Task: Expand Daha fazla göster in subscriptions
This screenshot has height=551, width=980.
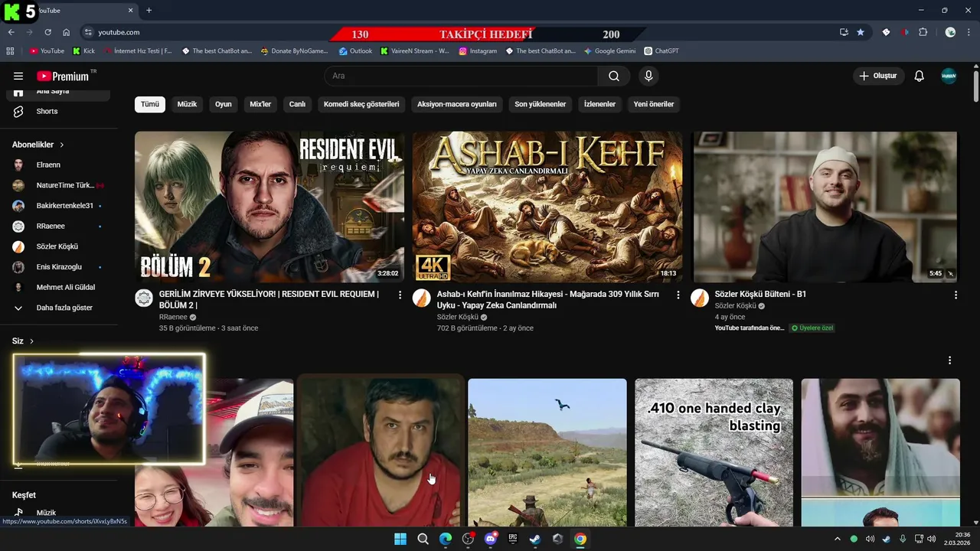Action: click(58, 308)
